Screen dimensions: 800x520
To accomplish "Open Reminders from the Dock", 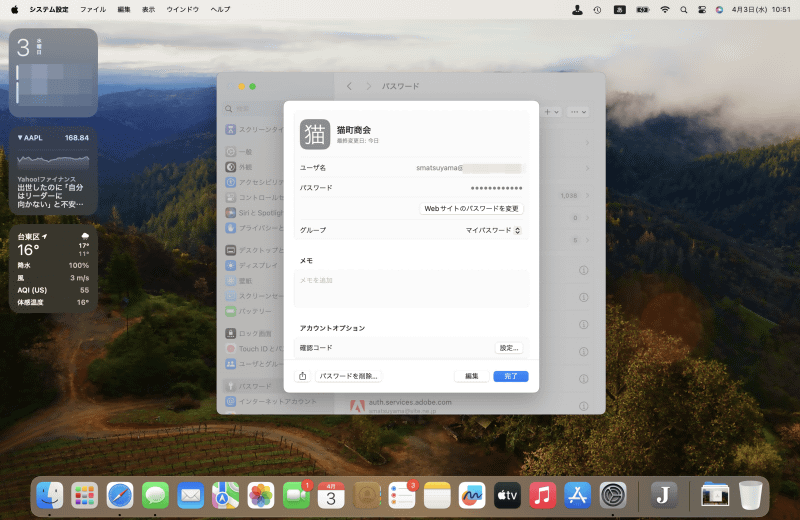I will click(x=402, y=496).
